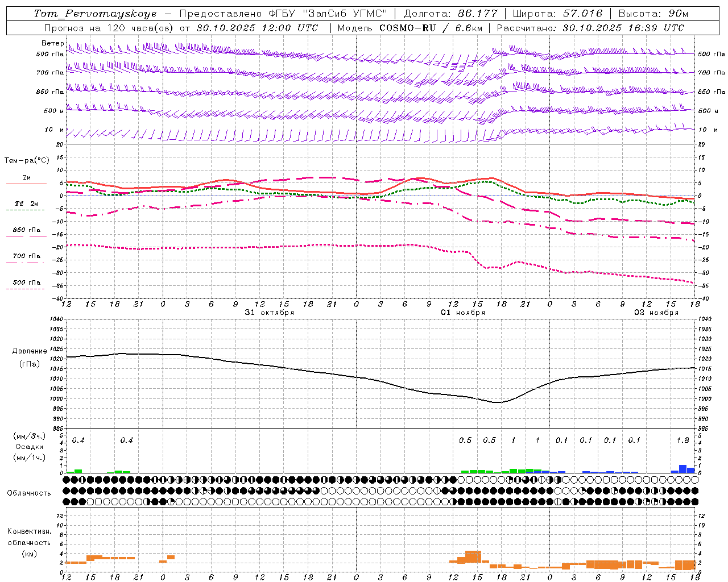Screen dimensions: 728x582
Task: Click the green dotted Td 2м legend line
Action: tap(26, 210)
